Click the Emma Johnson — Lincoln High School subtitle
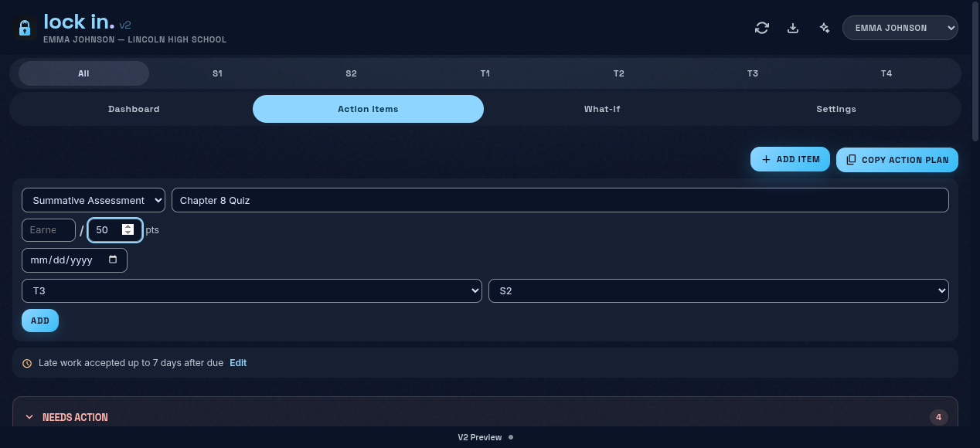This screenshot has height=448, width=980. tap(135, 39)
